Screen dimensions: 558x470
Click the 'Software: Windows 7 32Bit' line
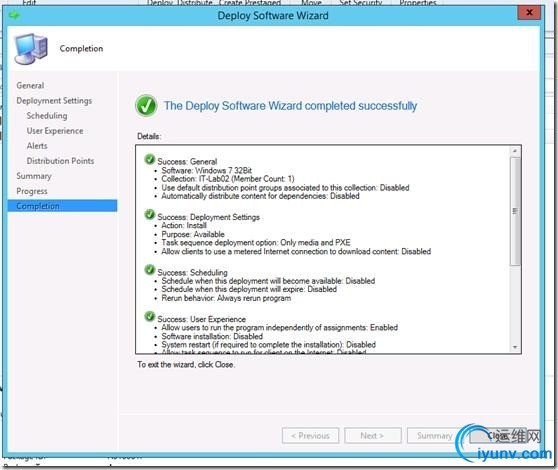pos(206,170)
